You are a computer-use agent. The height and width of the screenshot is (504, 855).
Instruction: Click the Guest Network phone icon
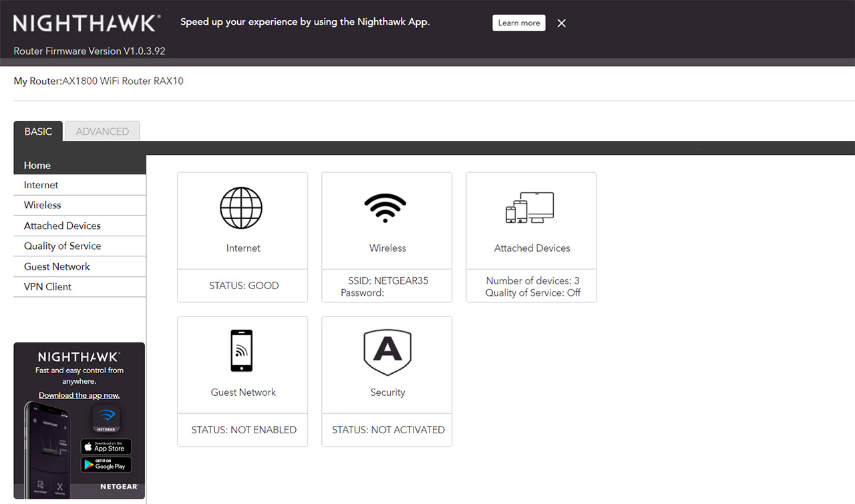pos(241,350)
